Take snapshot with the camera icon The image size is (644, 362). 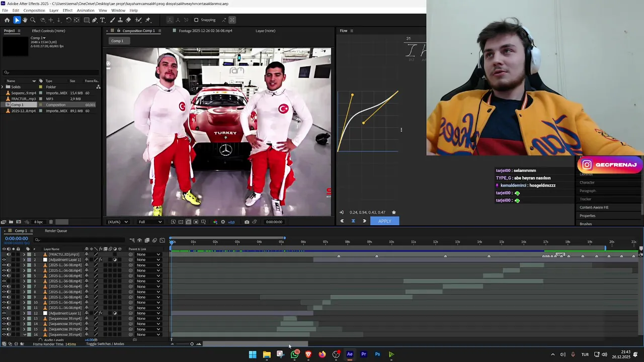(247, 222)
